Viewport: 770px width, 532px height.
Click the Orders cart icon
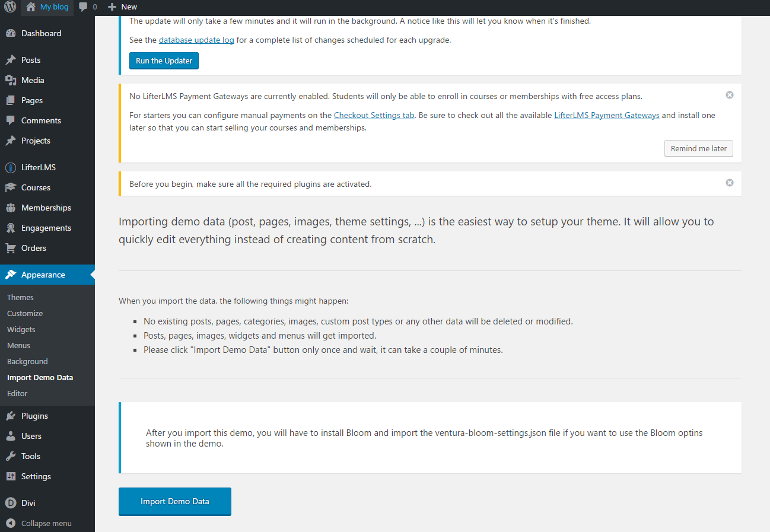click(11, 248)
